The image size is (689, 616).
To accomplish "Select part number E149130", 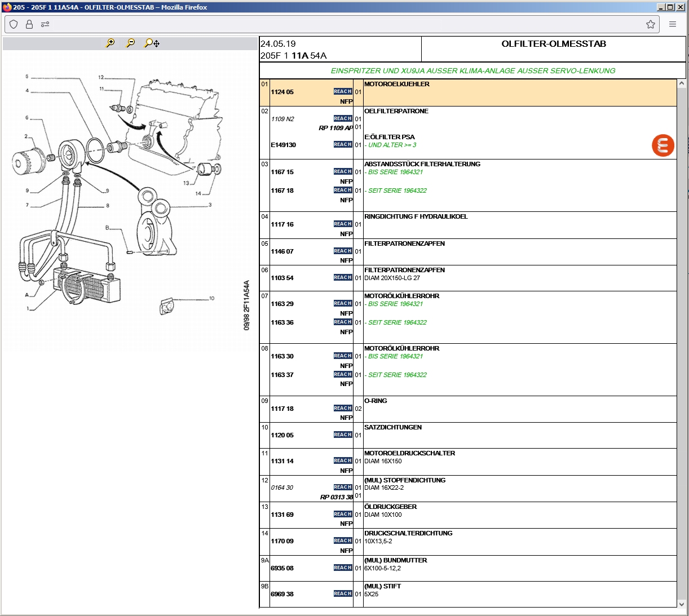I will (284, 145).
